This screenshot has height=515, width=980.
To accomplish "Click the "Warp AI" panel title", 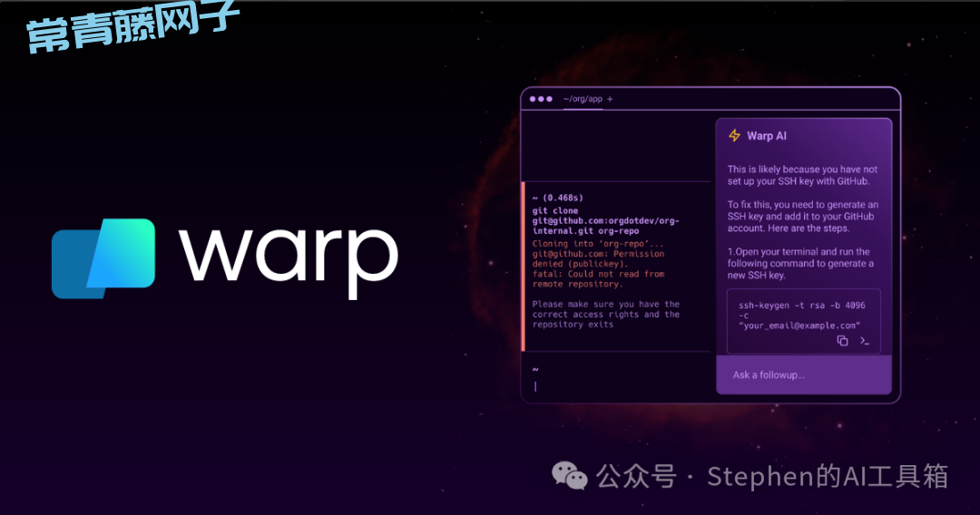I will pos(767,135).
